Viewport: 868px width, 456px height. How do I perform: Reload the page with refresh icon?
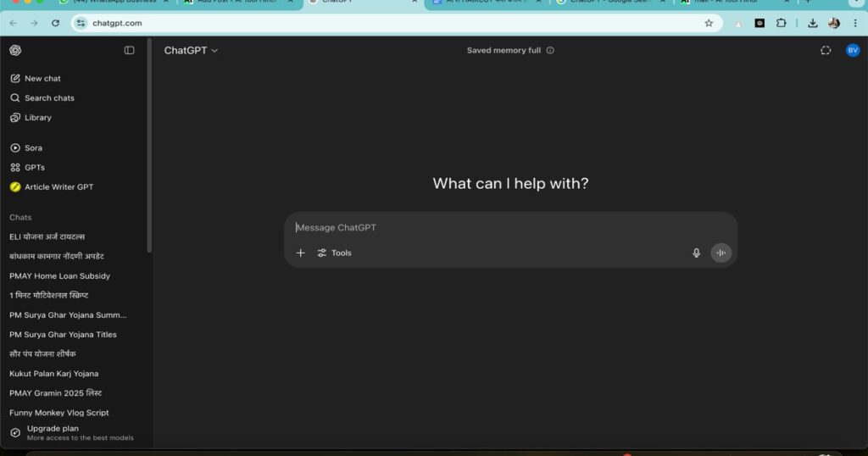55,23
